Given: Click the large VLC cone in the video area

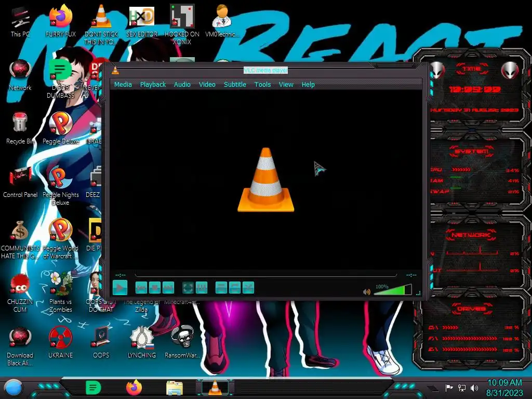Looking at the screenshot, I should (265, 180).
